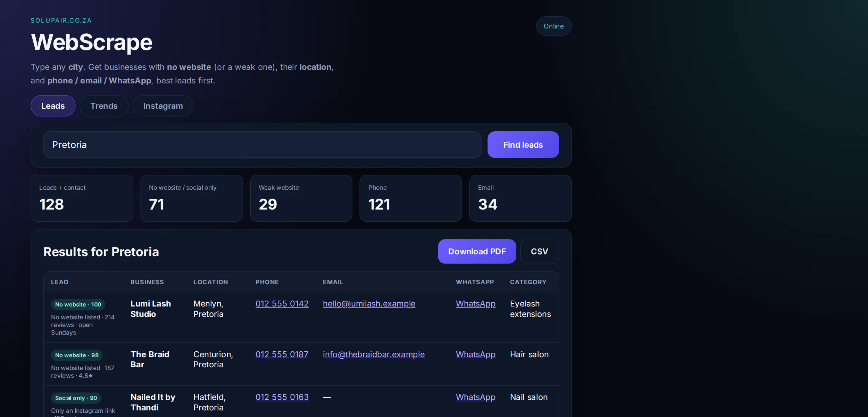The image size is (868, 417).
Task: Click the Find leads button
Action: 523,145
